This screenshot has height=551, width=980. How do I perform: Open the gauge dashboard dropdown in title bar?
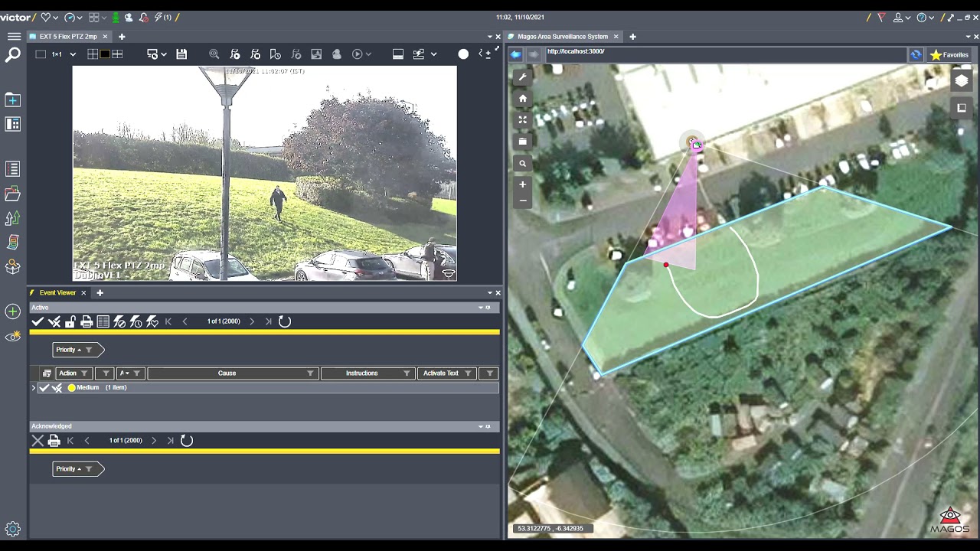pos(73,17)
